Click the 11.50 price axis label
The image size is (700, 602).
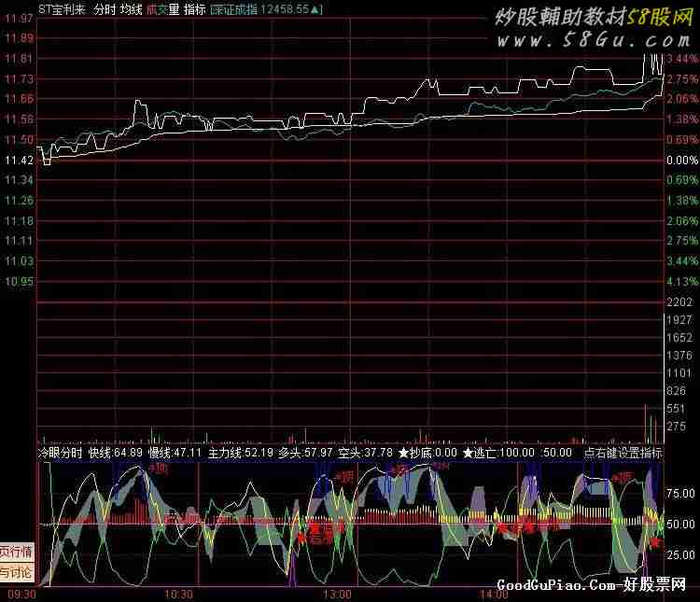[19, 140]
